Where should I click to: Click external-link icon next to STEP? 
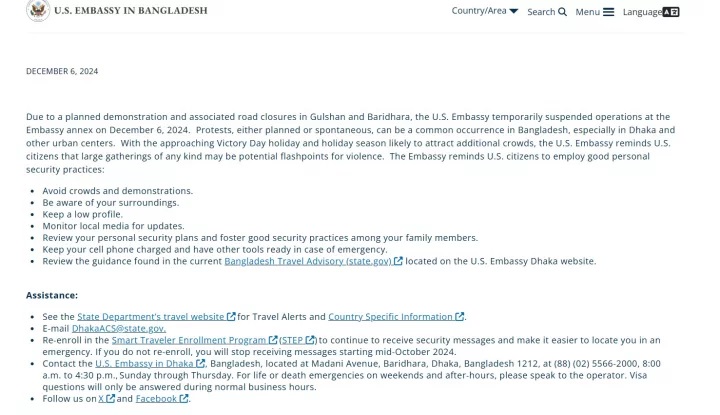[x=310, y=340]
